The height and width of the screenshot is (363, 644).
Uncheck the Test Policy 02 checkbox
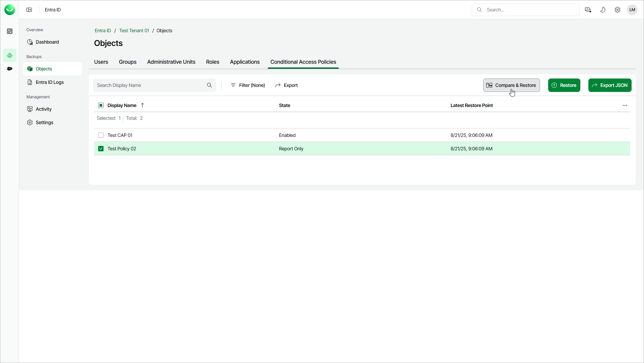[101, 149]
